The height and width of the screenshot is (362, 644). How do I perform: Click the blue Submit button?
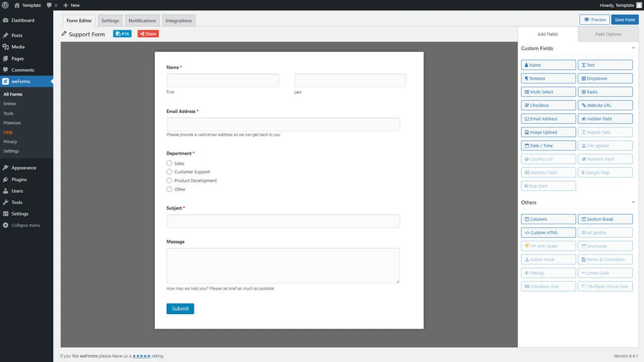pyautogui.click(x=180, y=309)
